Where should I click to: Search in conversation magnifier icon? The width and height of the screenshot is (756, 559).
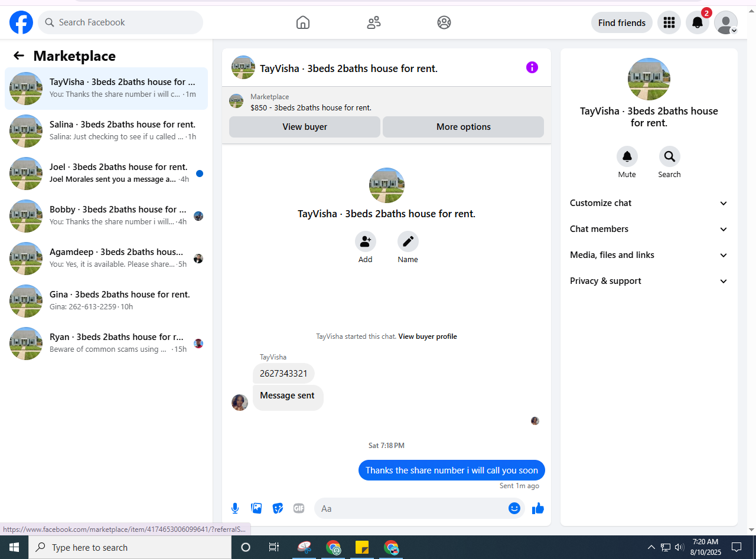pos(670,156)
